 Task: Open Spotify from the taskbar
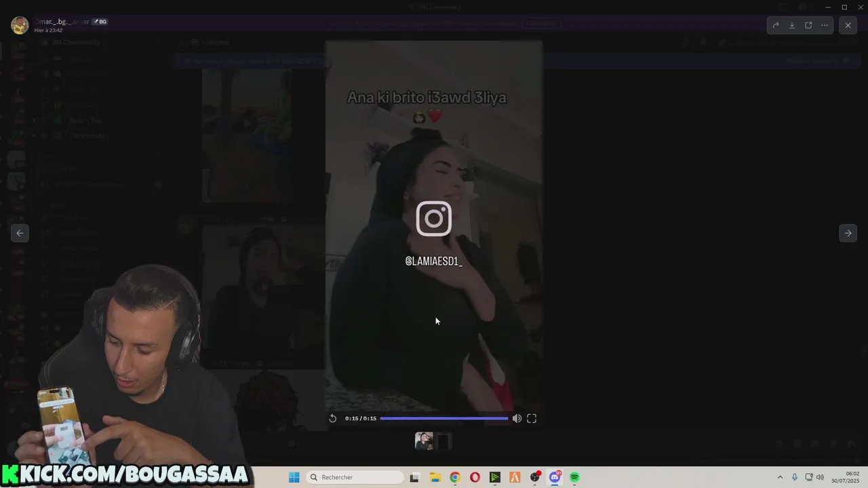[575, 477]
